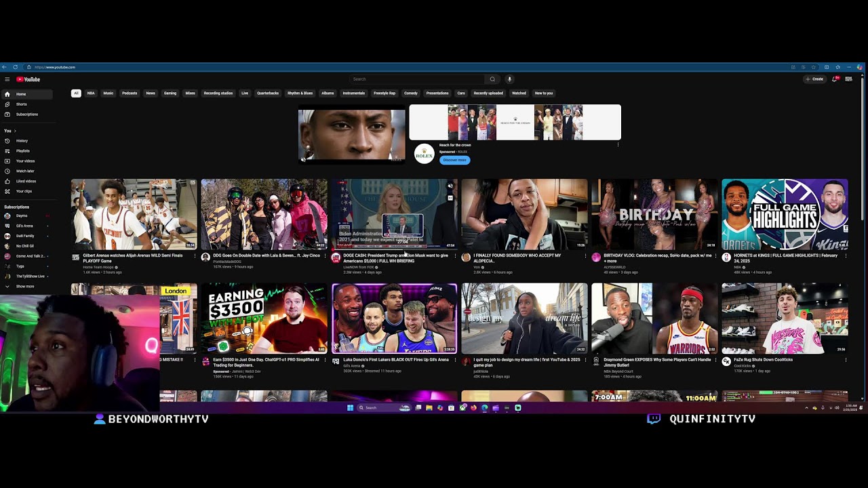Select the Rhythm & Blues filter chip
Viewport: 868px width, 488px height.
[x=300, y=93]
